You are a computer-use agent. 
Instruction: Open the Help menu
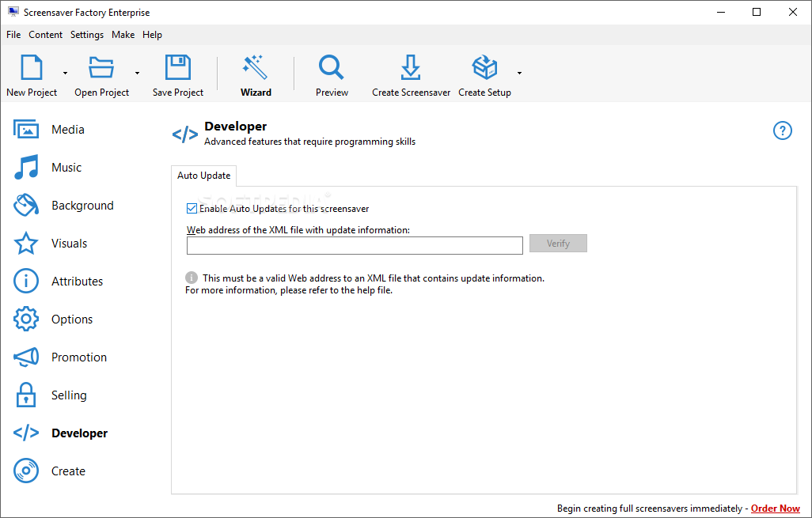click(152, 35)
